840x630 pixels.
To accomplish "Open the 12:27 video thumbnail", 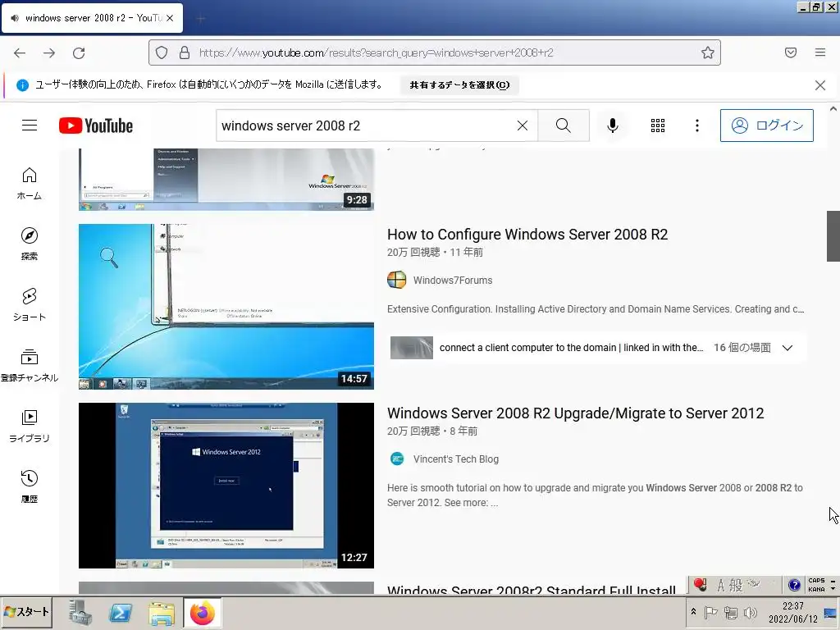I will tap(226, 486).
